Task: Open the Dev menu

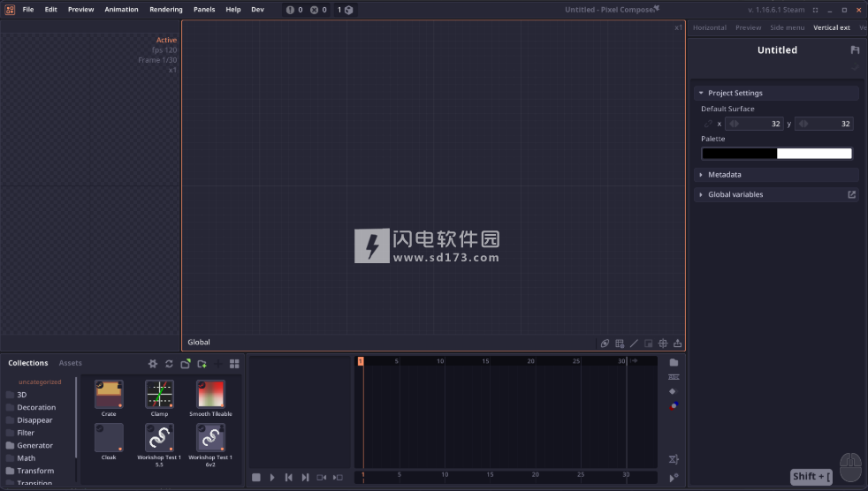Action: [x=257, y=10]
